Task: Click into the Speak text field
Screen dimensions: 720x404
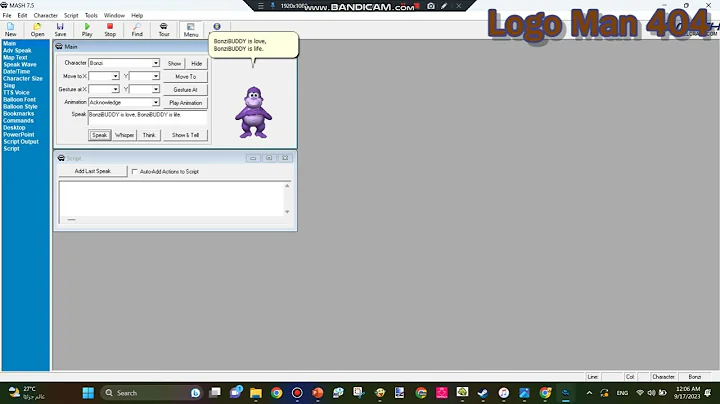Action: [x=147, y=118]
